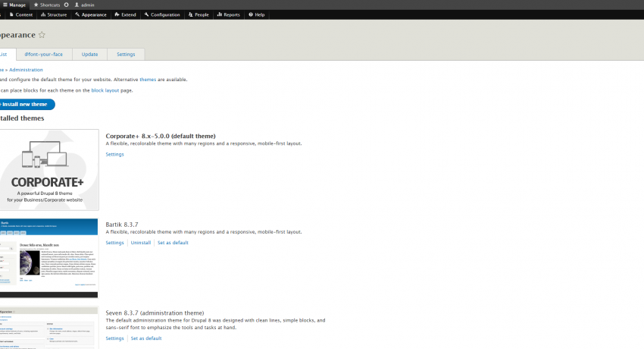Switch to the Update tab
The height and width of the screenshot is (349, 644).
click(x=89, y=55)
